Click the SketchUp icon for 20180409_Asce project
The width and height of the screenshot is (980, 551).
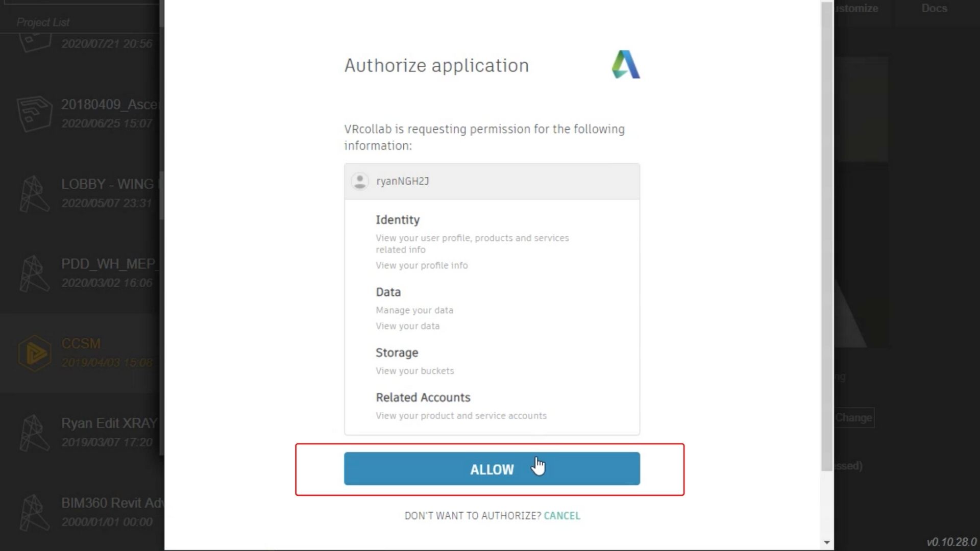(35, 113)
